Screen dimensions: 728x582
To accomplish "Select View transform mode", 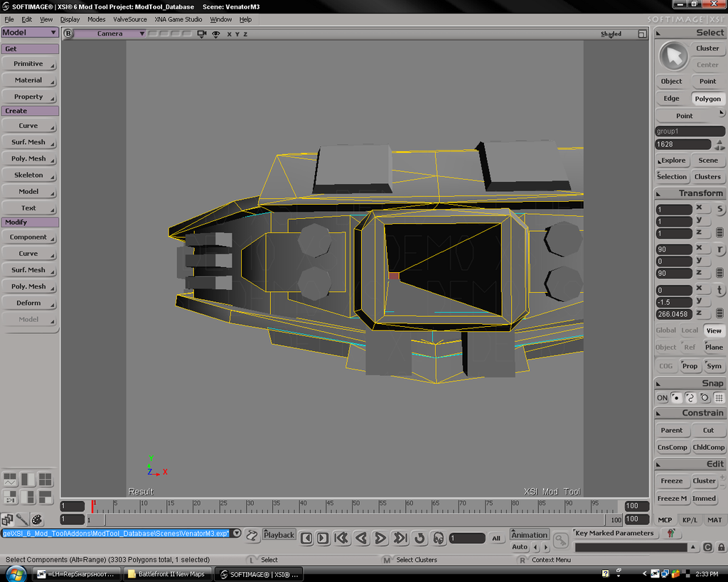I will [714, 330].
